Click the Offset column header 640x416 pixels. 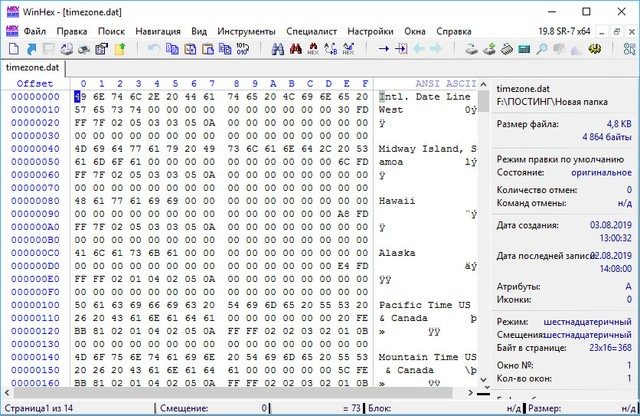click(x=36, y=83)
